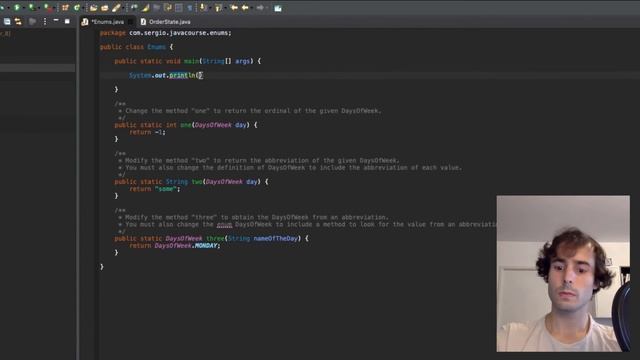The height and width of the screenshot is (360, 640).
Task: Maximize the Package Explorer panel
Action: tap(67, 21)
